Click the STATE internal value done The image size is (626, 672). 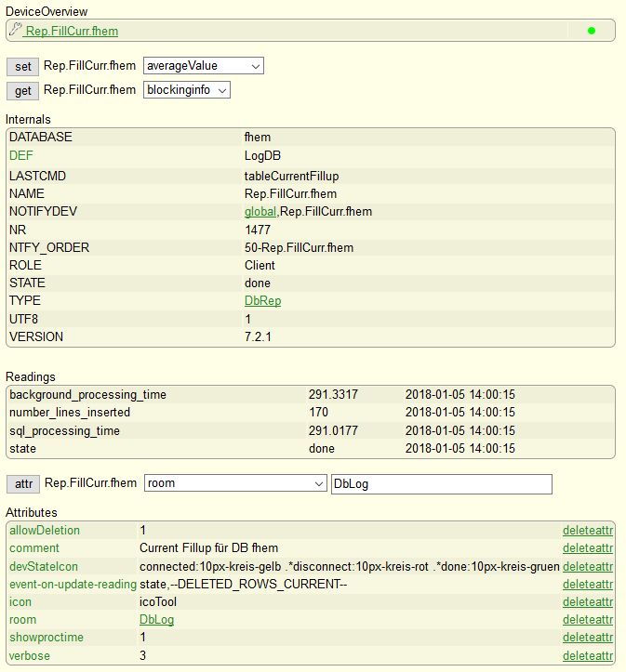pyautogui.click(x=258, y=283)
